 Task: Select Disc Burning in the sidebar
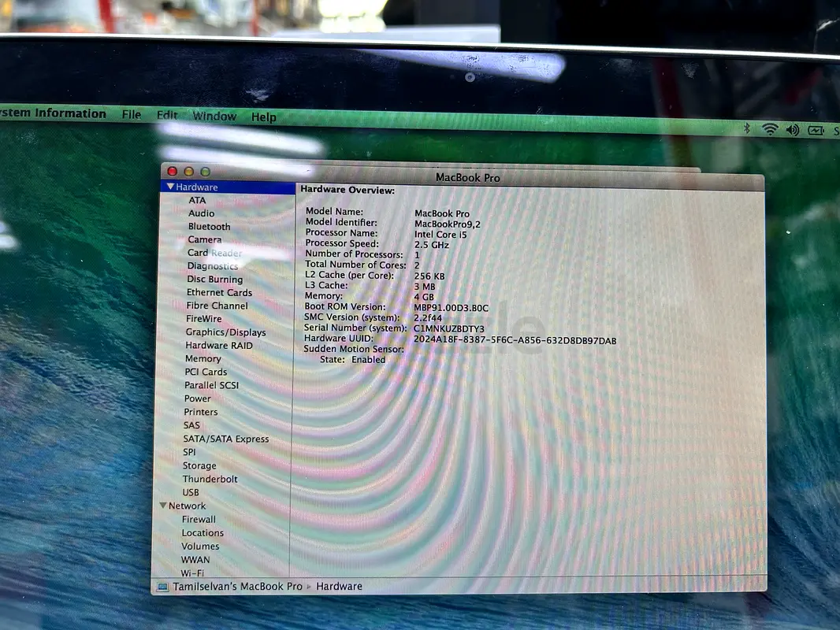coord(214,280)
